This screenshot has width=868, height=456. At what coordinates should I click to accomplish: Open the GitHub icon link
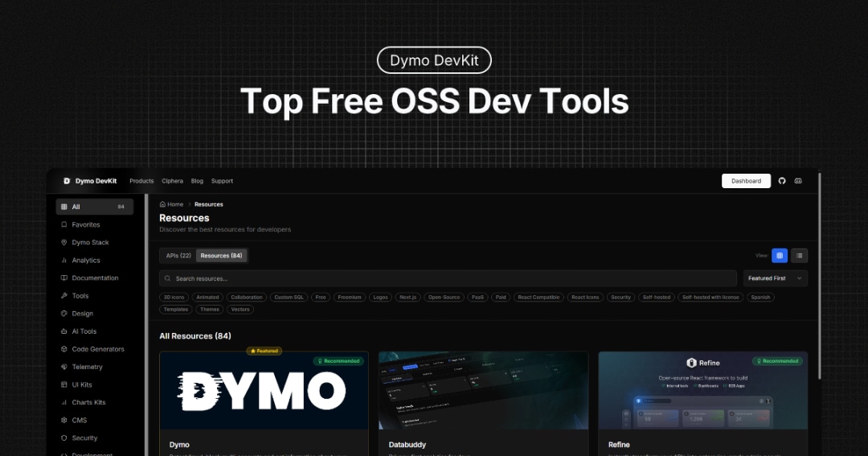click(782, 181)
